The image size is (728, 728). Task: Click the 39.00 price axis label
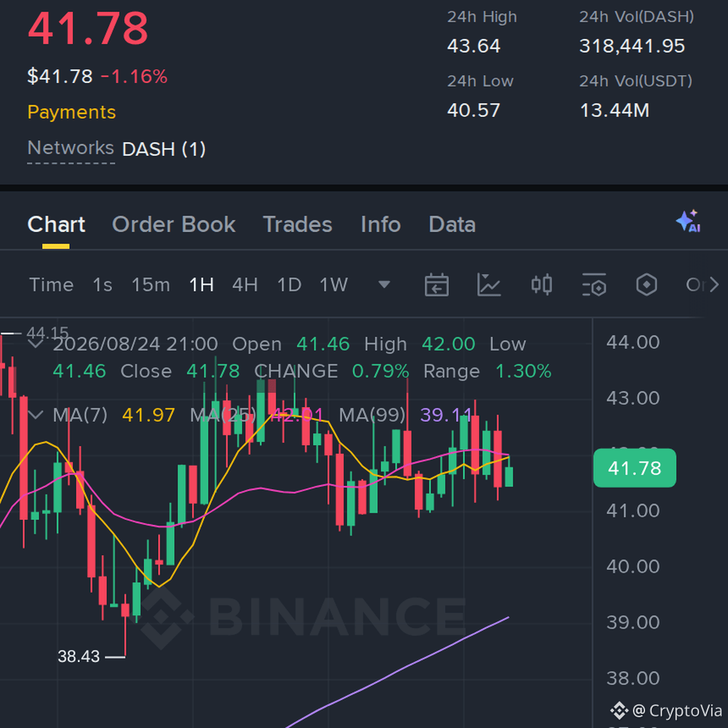(x=633, y=623)
